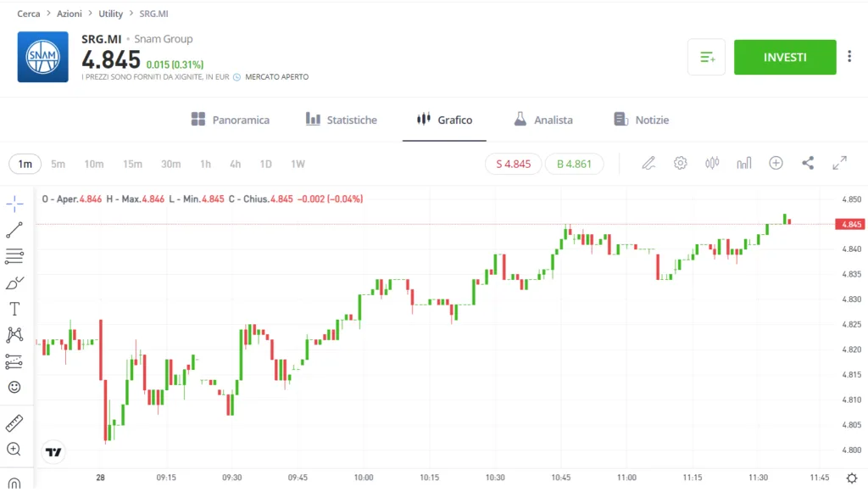868x492 pixels.
Task: Select the 1m timeframe
Action: 25,164
